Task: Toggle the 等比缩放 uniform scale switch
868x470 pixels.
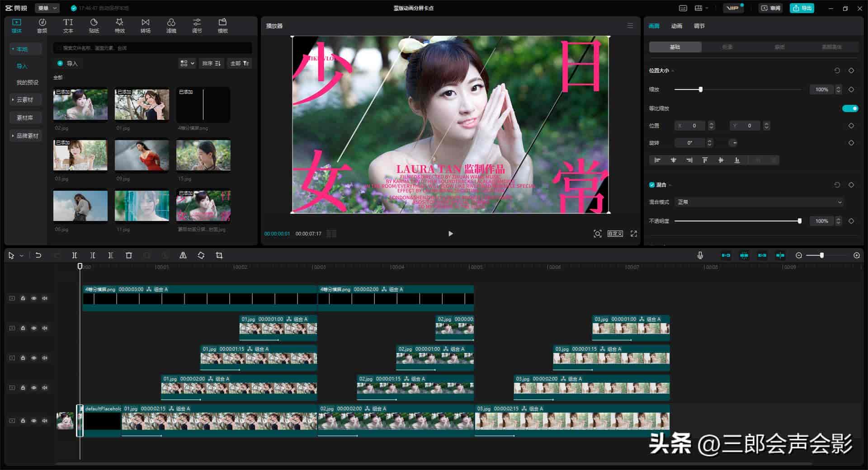Action: [x=850, y=108]
